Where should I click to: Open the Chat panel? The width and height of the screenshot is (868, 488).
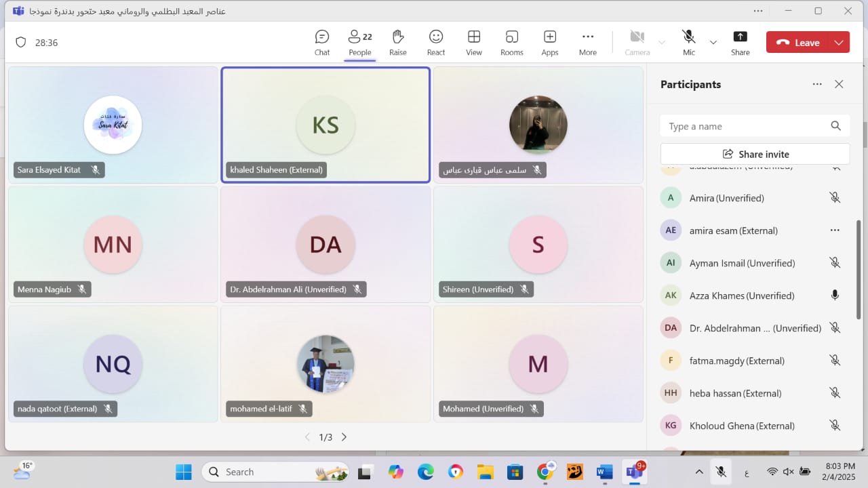pyautogui.click(x=322, y=43)
